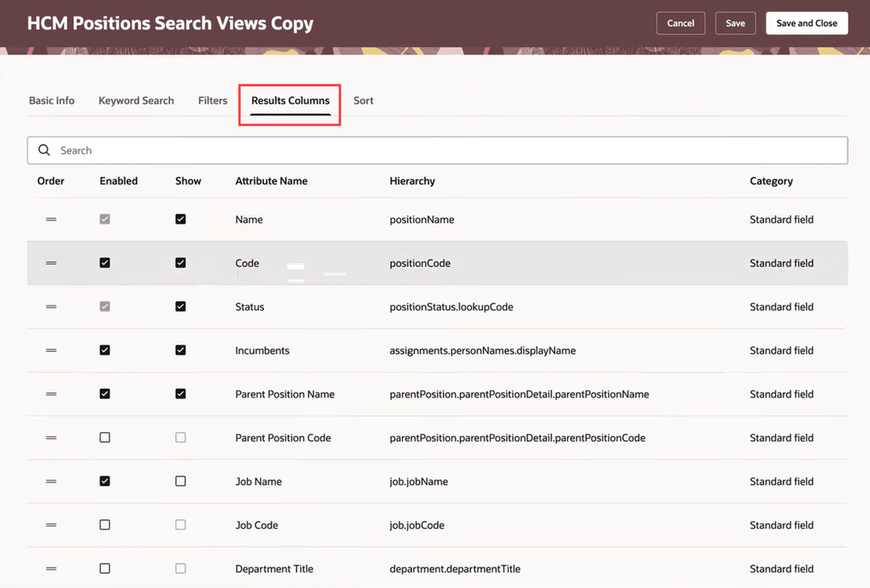This screenshot has width=870, height=588.
Task: Enable the Department Title attribute
Action: pos(105,568)
